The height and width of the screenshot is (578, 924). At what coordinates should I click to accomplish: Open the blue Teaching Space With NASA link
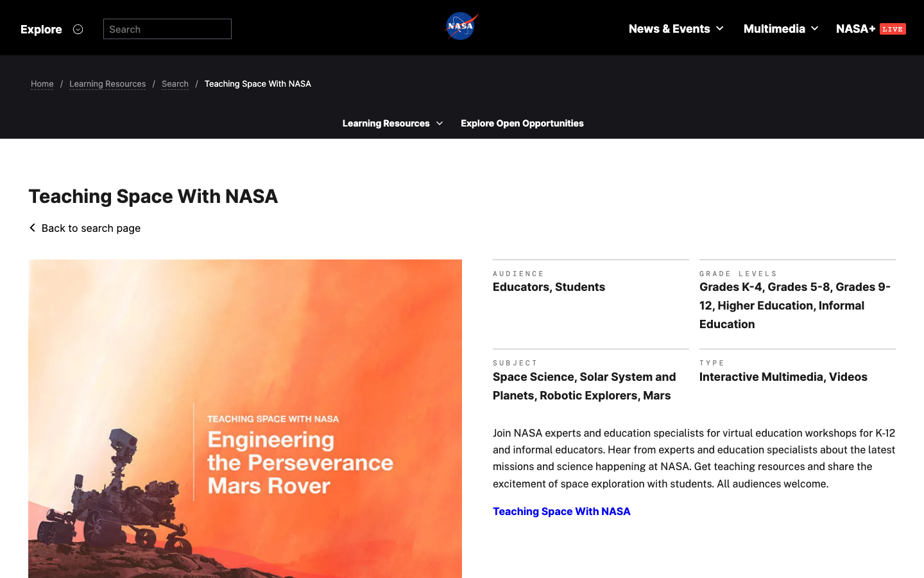click(x=561, y=511)
